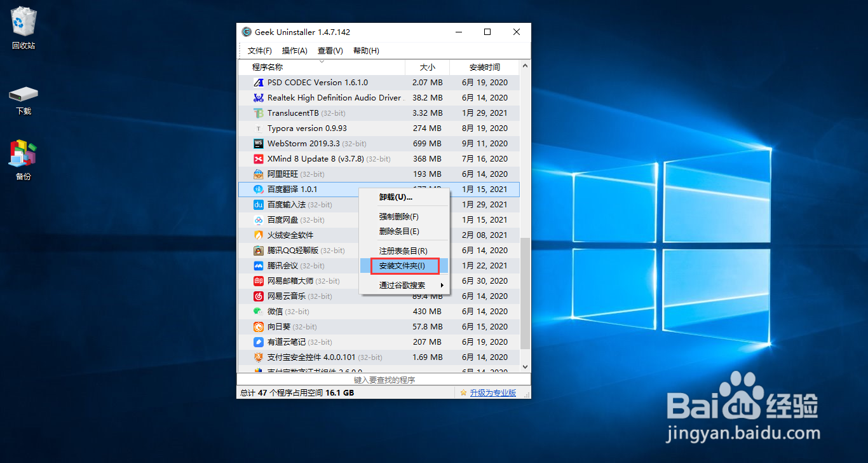Click the scrollbar up arrow

click(x=525, y=66)
